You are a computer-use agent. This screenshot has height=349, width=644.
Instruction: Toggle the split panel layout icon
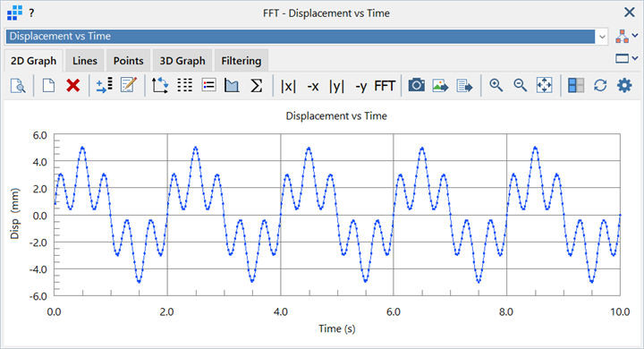point(576,86)
